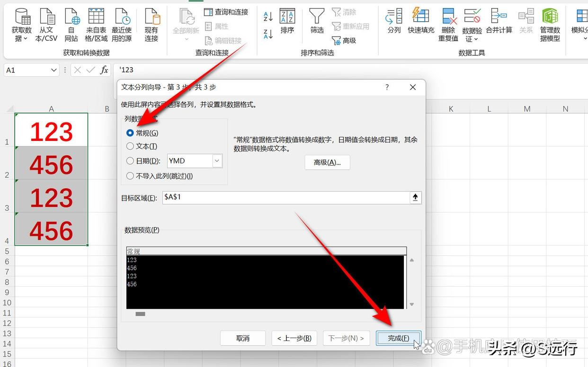Click the 高级(A)... button in wizard
The width and height of the screenshot is (588, 367).
pos(327,162)
